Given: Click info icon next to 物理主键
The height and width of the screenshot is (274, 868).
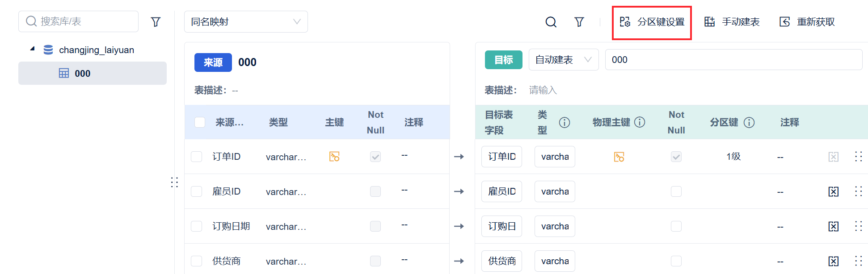Looking at the screenshot, I should [640, 122].
